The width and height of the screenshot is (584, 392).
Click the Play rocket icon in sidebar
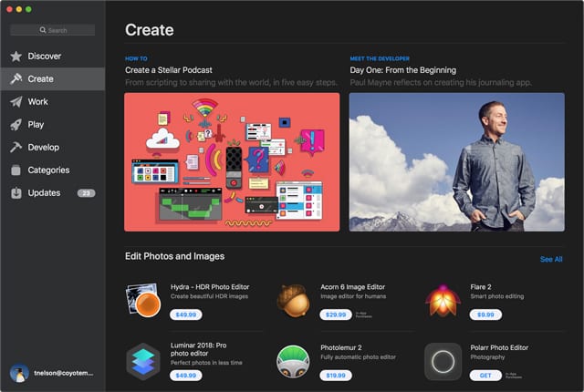pyautogui.click(x=16, y=124)
